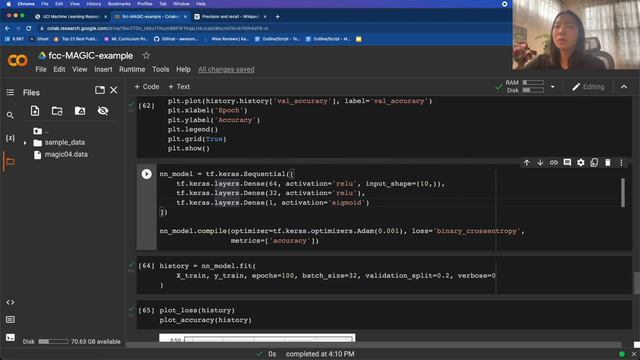The image size is (640, 360).
Task: Move the selected cell up
Action: coord(527,162)
